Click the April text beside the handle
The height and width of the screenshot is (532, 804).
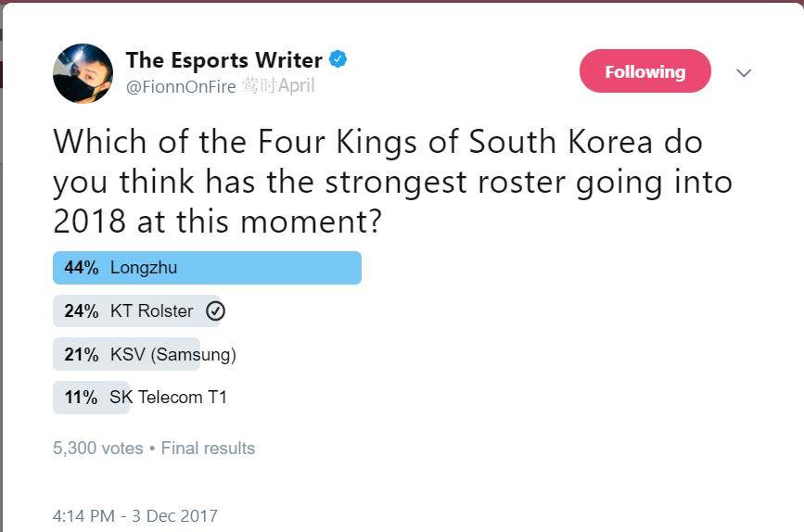[296, 86]
